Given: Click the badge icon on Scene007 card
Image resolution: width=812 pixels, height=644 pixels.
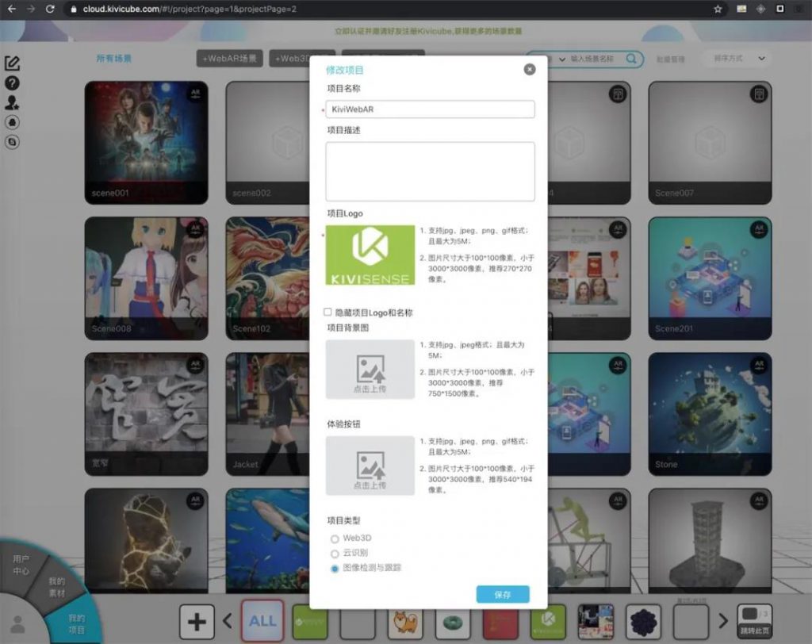Looking at the screenshot, I should tap(759, 94).
